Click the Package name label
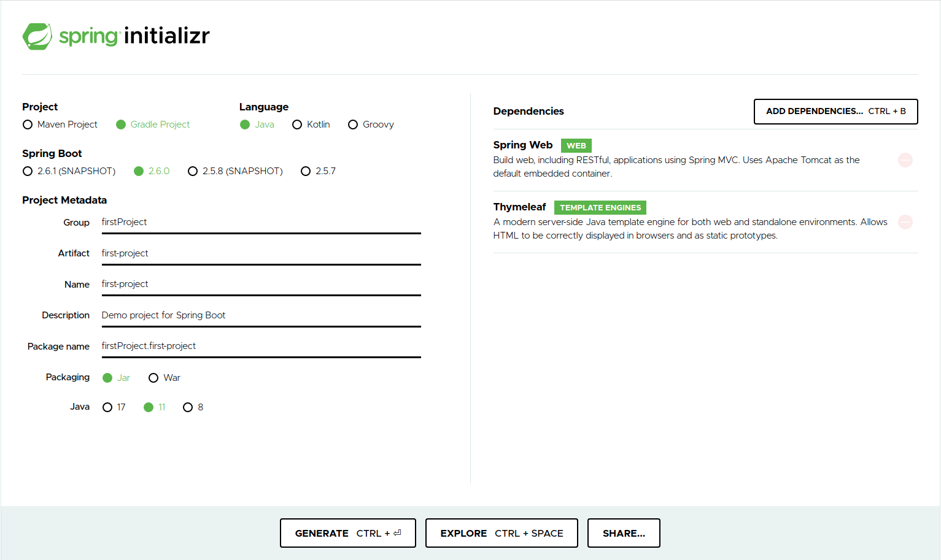The width and height of the screenshot is (941, 560). point(58,347)
